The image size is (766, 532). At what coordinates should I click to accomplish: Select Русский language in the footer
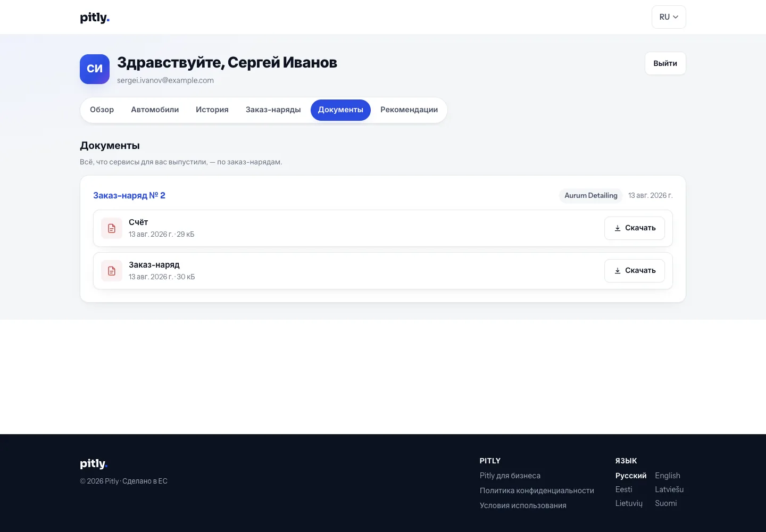point(631,476)
